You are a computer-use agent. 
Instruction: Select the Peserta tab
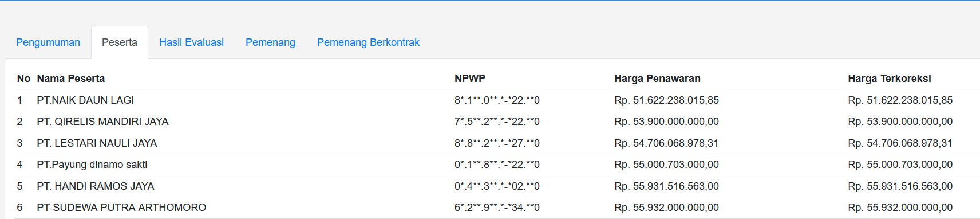click(x=120, y=42)
